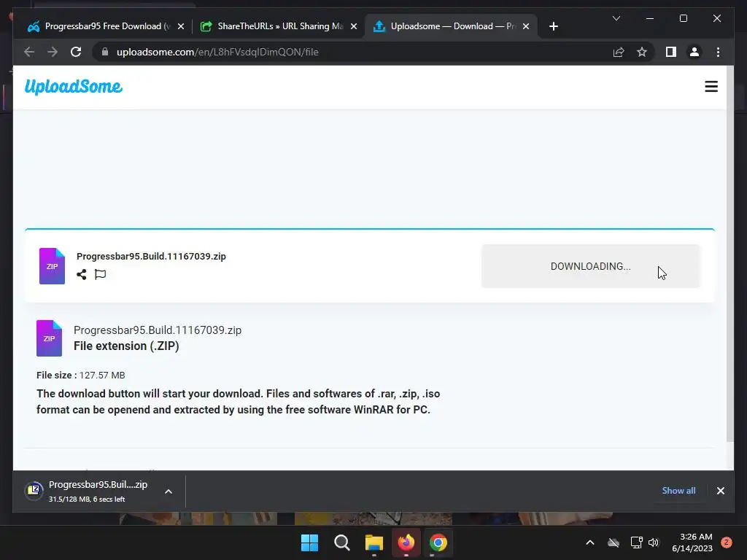
Task: Click the purple ZIP icon in download card
Action: click(52, 266)
